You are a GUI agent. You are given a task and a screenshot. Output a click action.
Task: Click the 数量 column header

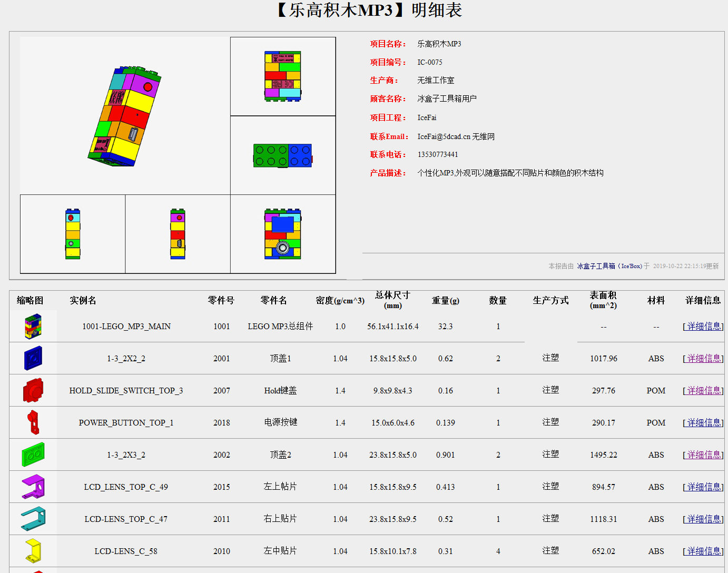click(x=498, y=300)
